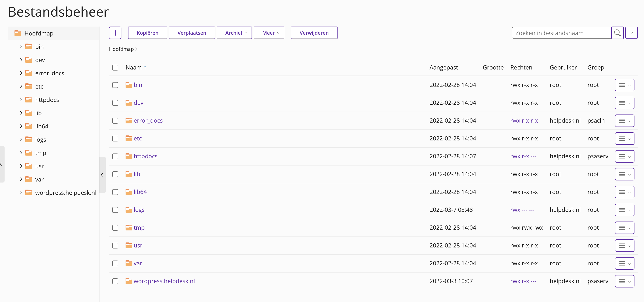Open the wordpress.helpdesk.nl folder link
Image resolution: width=644 pixels, height=302 pixels.
click(164, 281)
